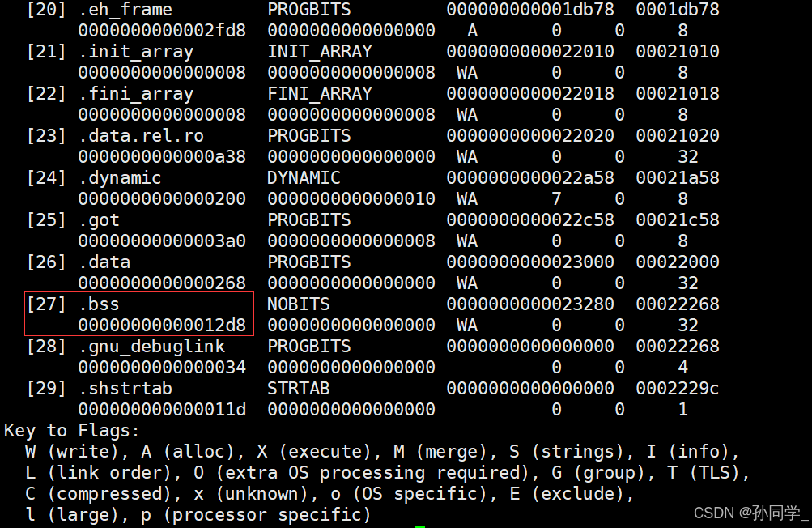The width and height of the screenshot is (812, 528).
Task: Click size 00000000000012d8
Action: (162, 326)
